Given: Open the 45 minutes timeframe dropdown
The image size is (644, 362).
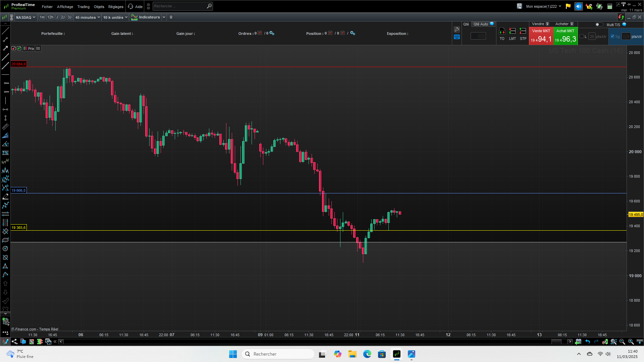Looking at the screenshot, I should point(88,17).
